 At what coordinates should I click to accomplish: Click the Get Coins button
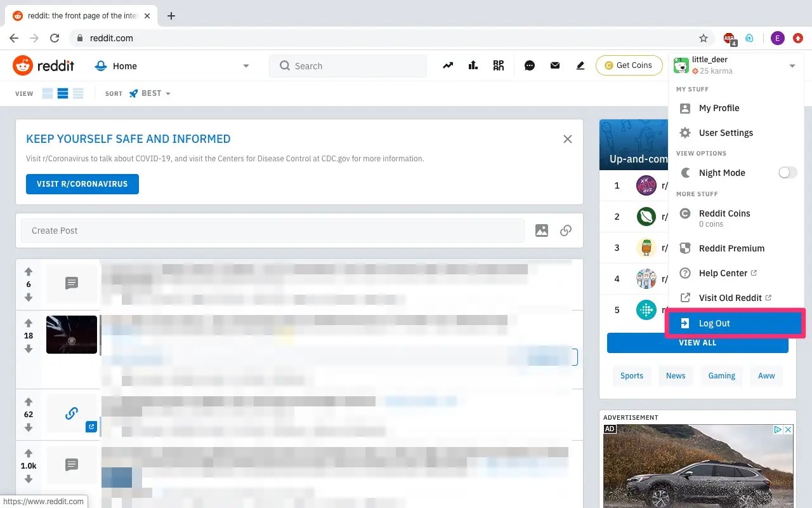point(628,65)
